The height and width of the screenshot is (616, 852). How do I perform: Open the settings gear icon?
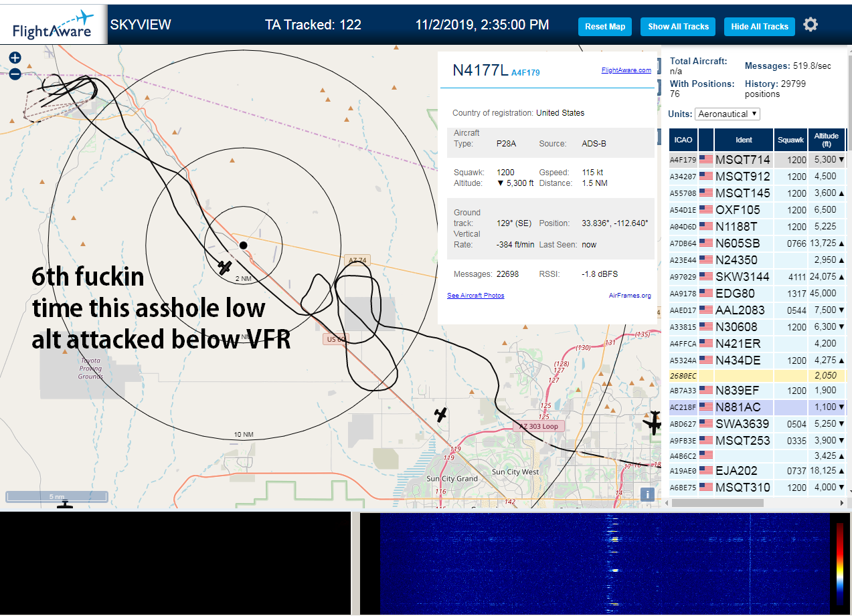[x=811, y=25]
